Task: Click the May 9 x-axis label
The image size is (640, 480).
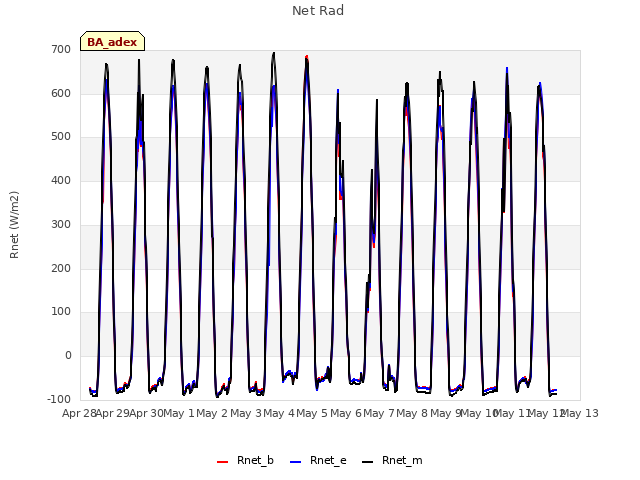Action: point(446,413)
